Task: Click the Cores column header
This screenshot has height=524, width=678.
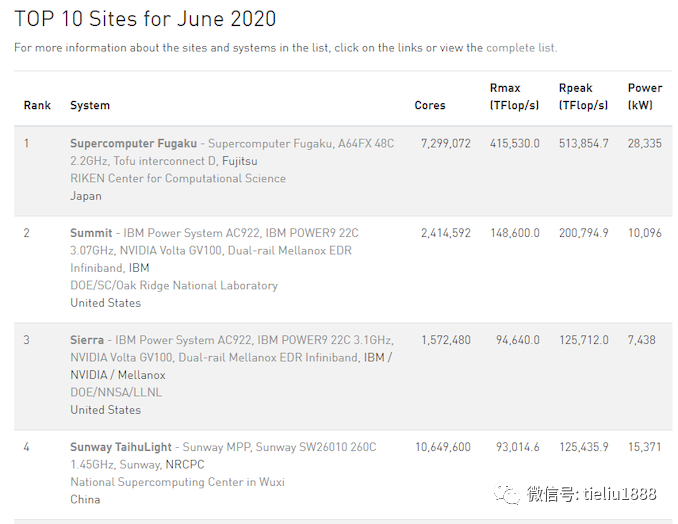Action: click(430, 106)
